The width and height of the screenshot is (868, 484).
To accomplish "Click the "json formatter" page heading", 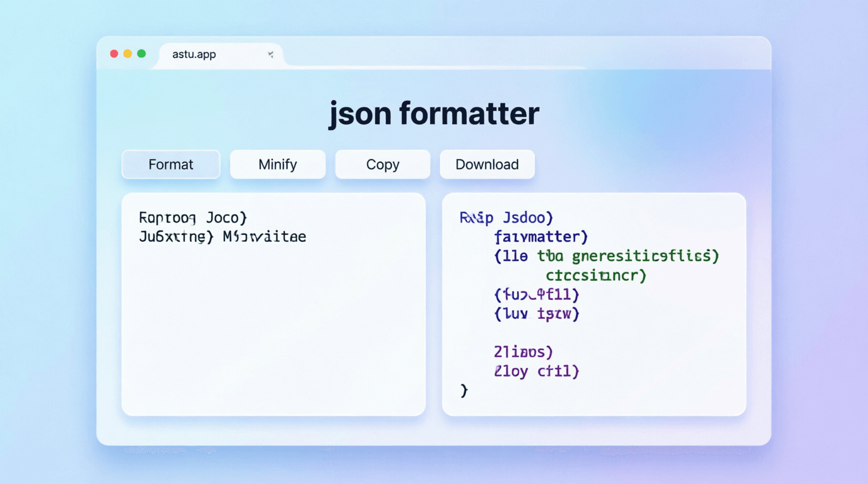I will tap(433, 114).
